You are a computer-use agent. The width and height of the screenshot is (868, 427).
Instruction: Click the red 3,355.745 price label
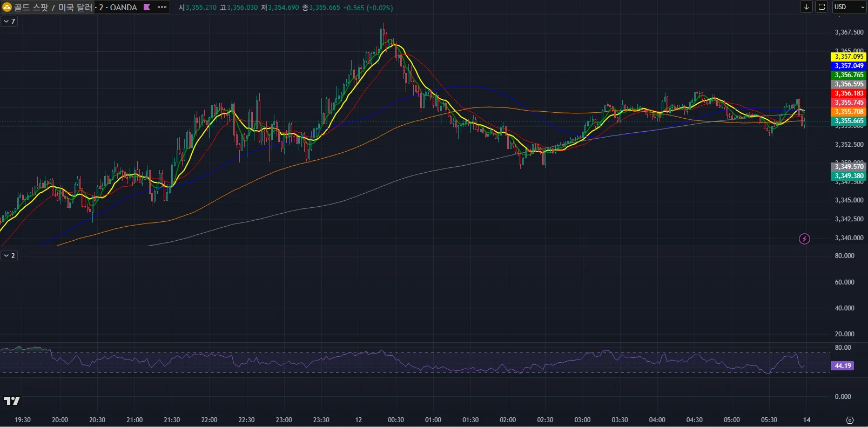pyautogui.click(x=848, y=103)
